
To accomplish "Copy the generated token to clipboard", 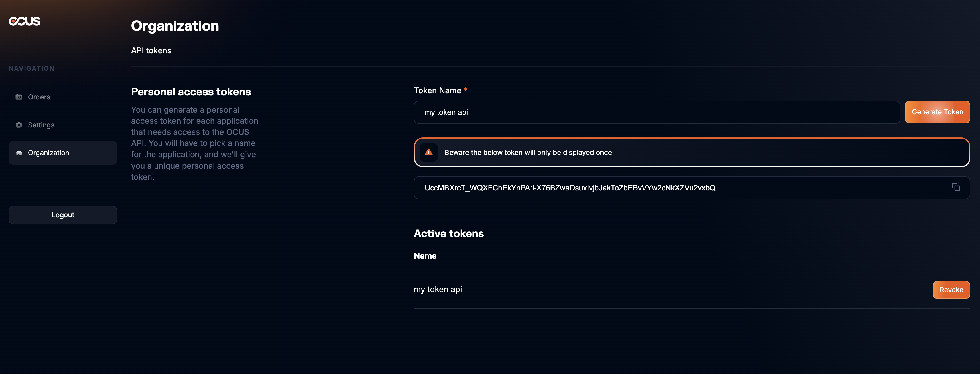I will [955, 187].
